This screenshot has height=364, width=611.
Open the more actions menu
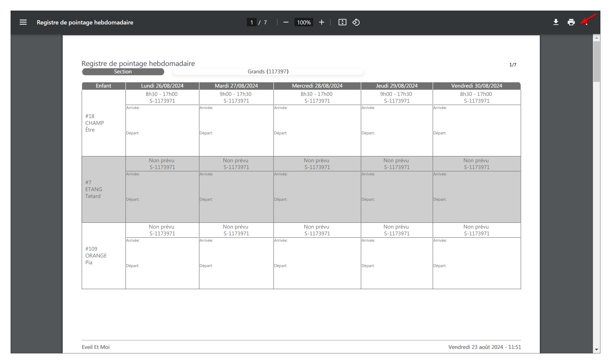[586, 22]
